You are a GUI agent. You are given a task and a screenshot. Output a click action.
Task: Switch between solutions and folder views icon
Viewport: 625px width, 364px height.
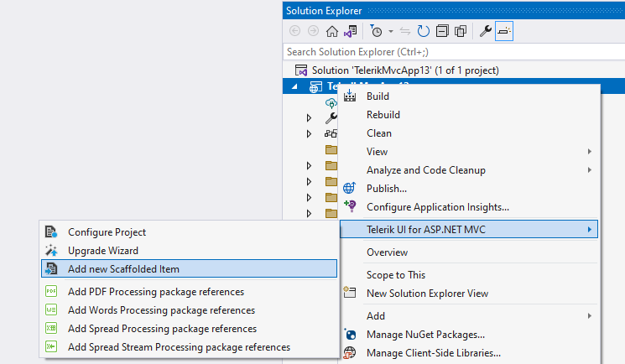351,31
